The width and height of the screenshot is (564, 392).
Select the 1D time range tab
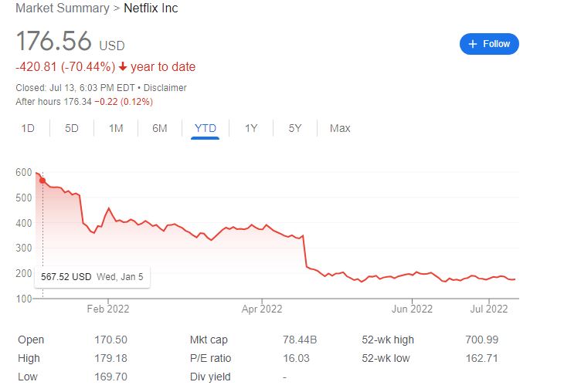tap(28, 128)
